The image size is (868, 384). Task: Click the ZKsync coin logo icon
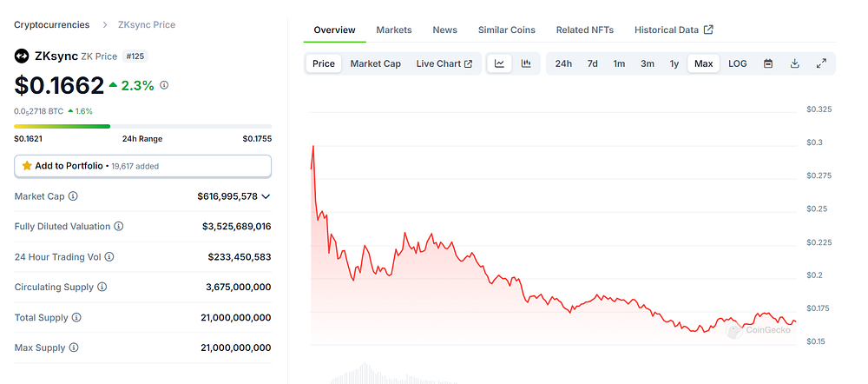pyautogui.click(x=22, y=56)
